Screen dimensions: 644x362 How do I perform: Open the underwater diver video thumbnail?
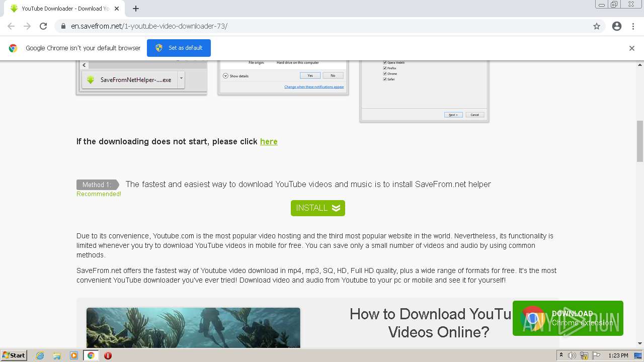(193, 328)
